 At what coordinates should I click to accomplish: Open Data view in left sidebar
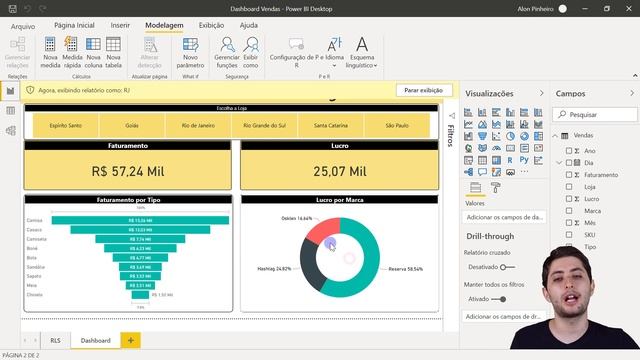tap(10, 111)
